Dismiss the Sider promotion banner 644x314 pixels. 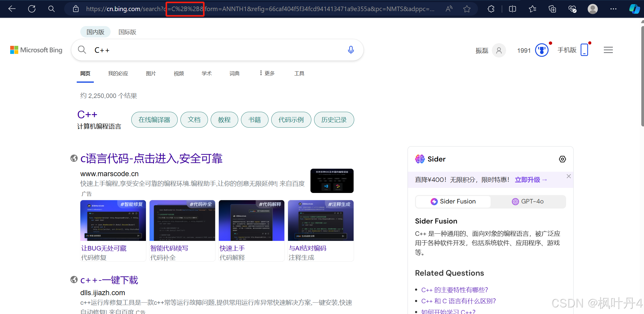point(568,176)
